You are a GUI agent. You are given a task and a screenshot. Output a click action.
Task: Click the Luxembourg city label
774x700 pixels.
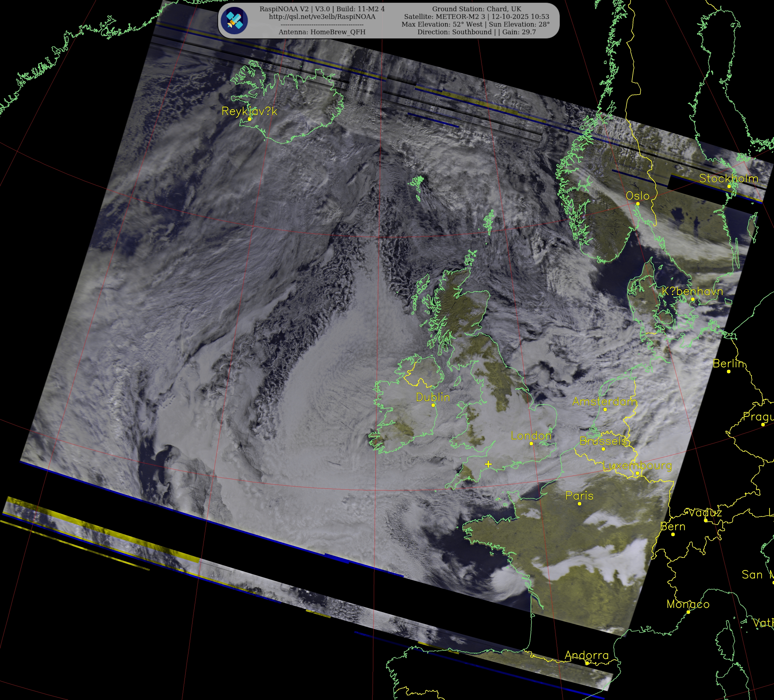[637, 465]
